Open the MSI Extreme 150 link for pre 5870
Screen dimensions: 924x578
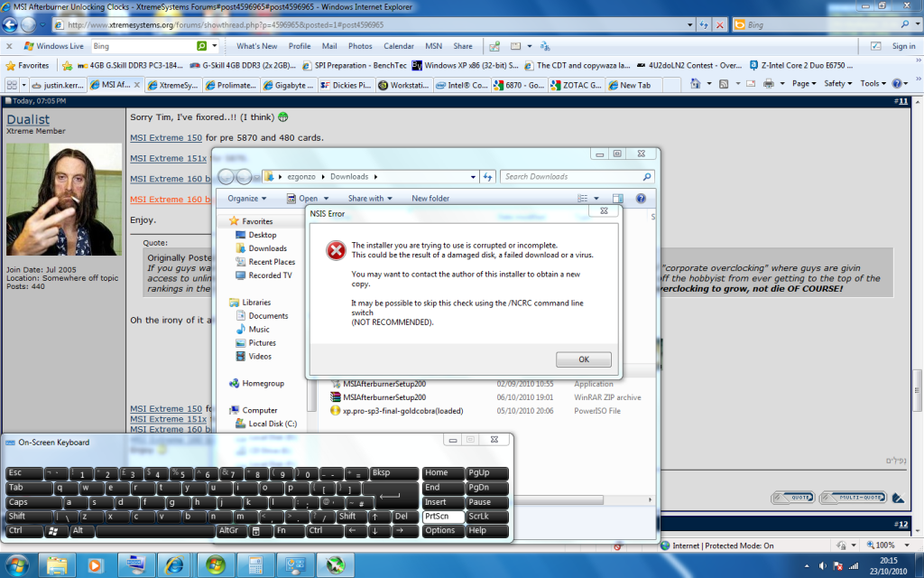[x=166, y=138]
